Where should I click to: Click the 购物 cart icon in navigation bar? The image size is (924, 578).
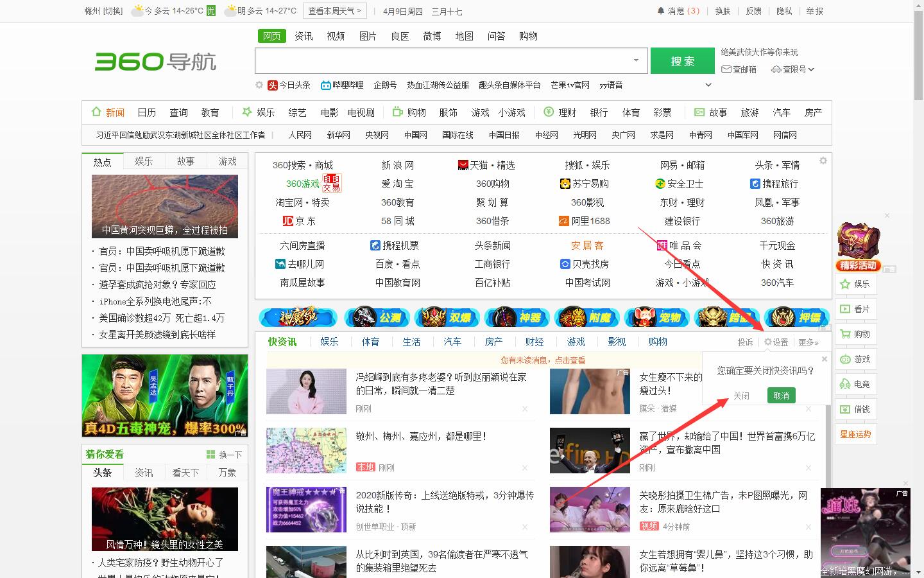397,112
